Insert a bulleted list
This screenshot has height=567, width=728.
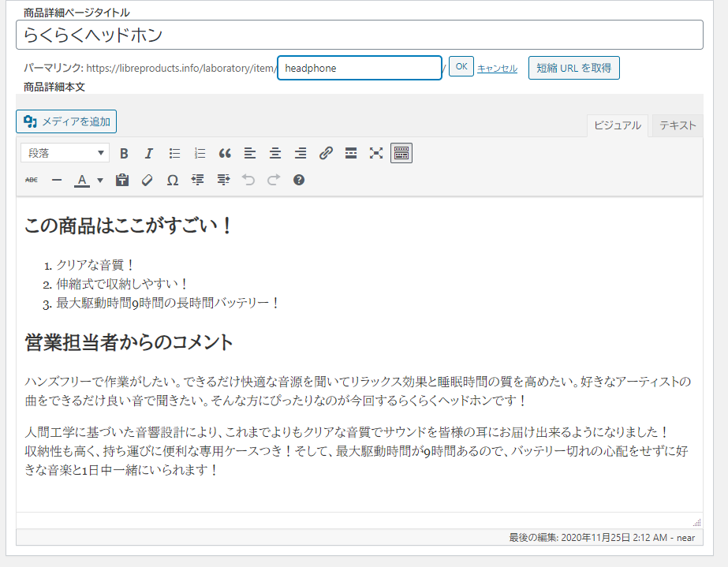pos(174,153)
